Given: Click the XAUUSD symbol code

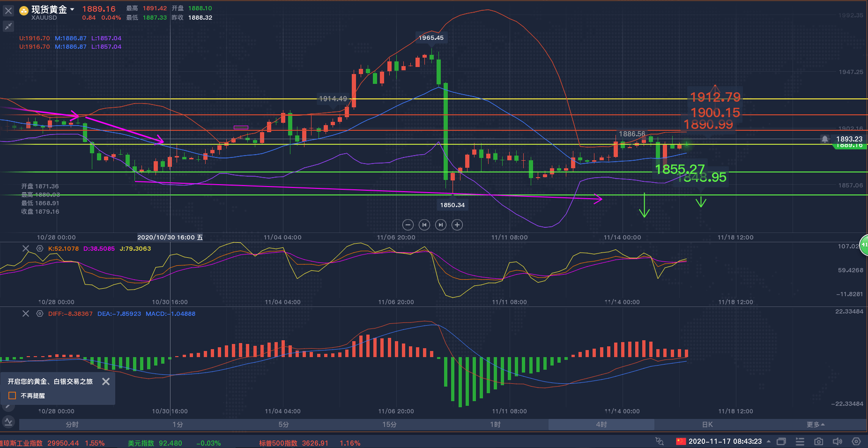Looking at the screenshot, I should [44, 18].
